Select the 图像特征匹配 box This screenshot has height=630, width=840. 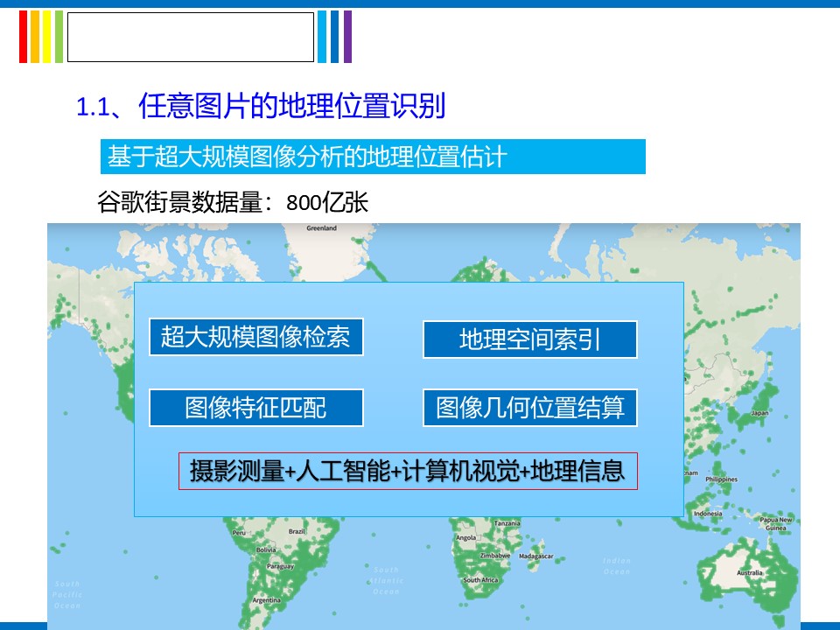pos(255,408)
